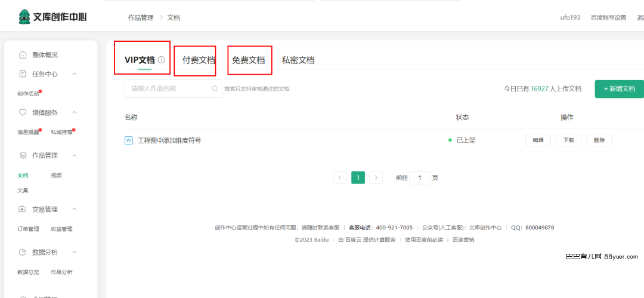The width and height of the screenshot is (644, 298).
Task: Click the 已上架 status text
Action: [466, 140]
